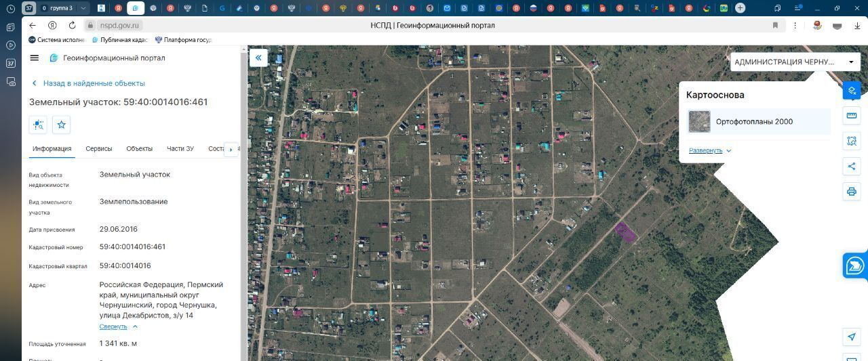The height and width of the screenshot is (361, 868).
Task: Switch to the Части ЗУ tab
Action: click(x=180, y=149)
